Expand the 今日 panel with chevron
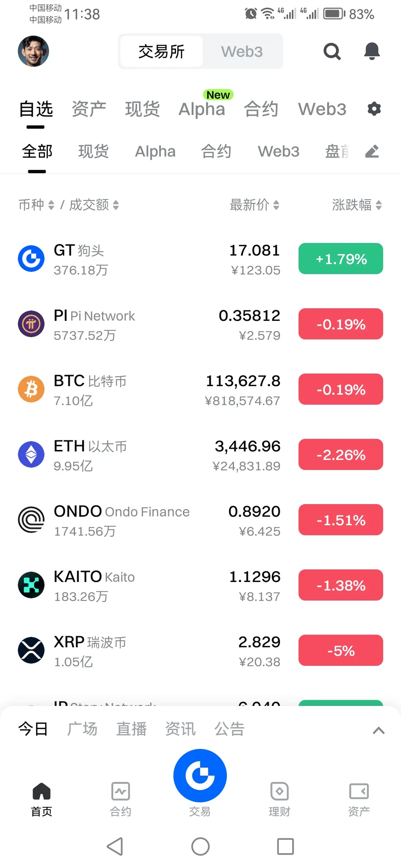This screenshot has height=868, width=401. (x=378, y=730)
